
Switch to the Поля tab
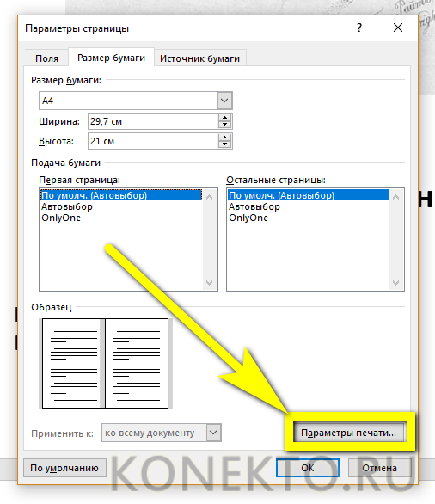[47, 58]
